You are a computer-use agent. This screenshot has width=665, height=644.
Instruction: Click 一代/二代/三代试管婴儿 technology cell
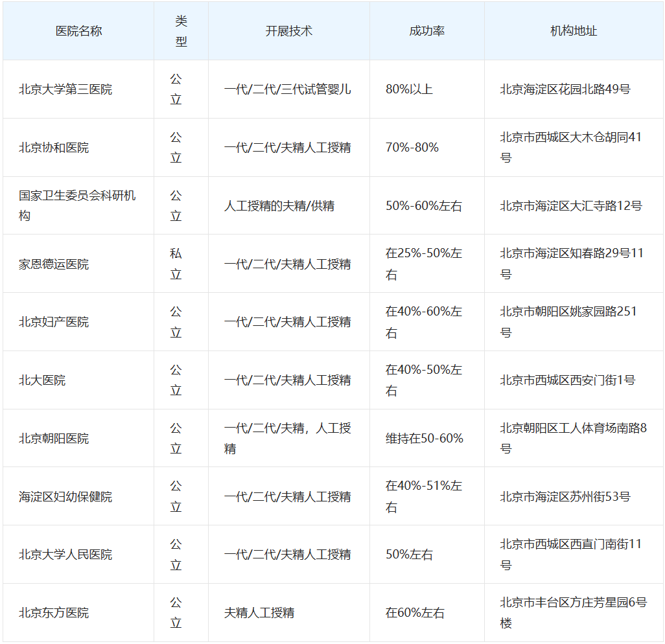point(288,89)
